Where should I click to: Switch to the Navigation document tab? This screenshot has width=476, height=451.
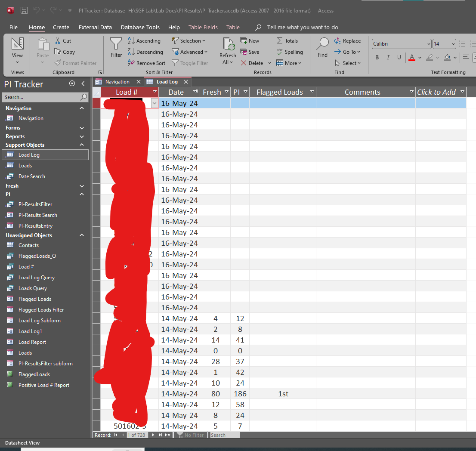click(x=117, y=82)
